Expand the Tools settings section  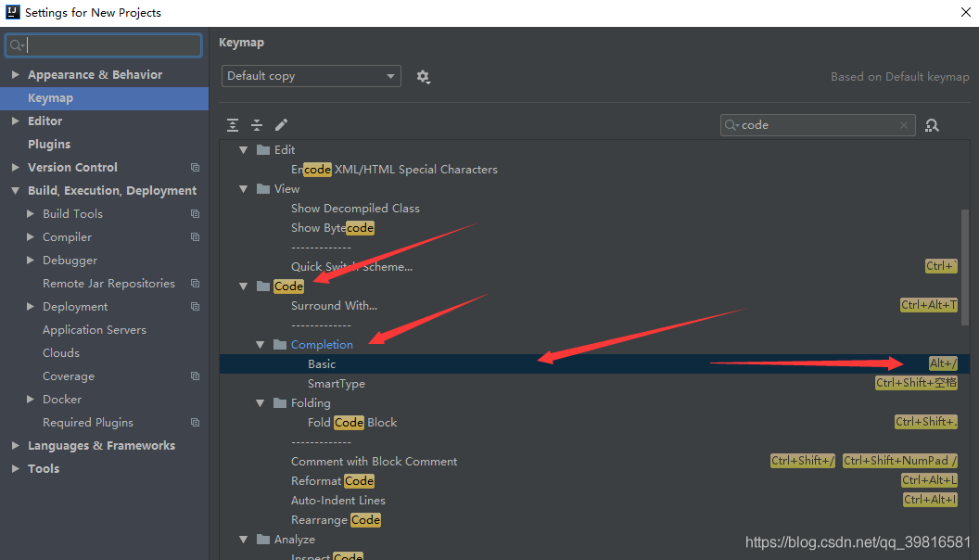[15, 469]
